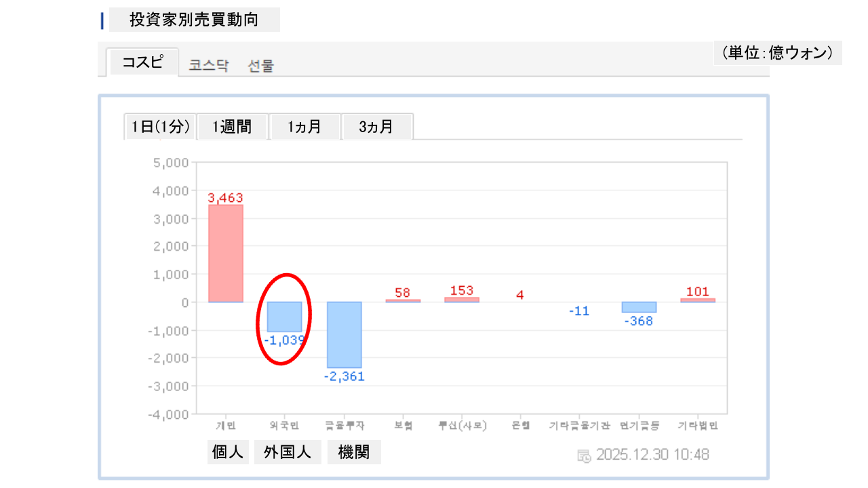Image resolution: width=868 pixels, height=488 pixels.
Task: Select the blue -2,361 bar
Action: 344,335
